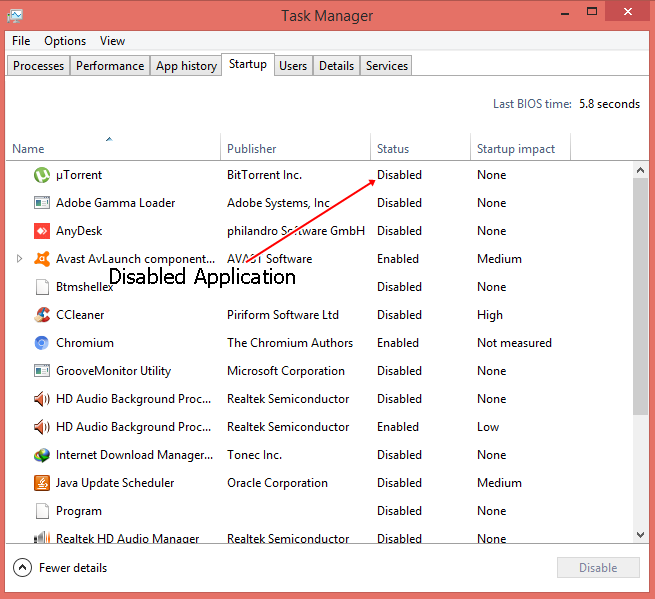
Task: Click the 5.8 seconds BIOS time value
Action: pyautogui.click(x=609, y=104)
